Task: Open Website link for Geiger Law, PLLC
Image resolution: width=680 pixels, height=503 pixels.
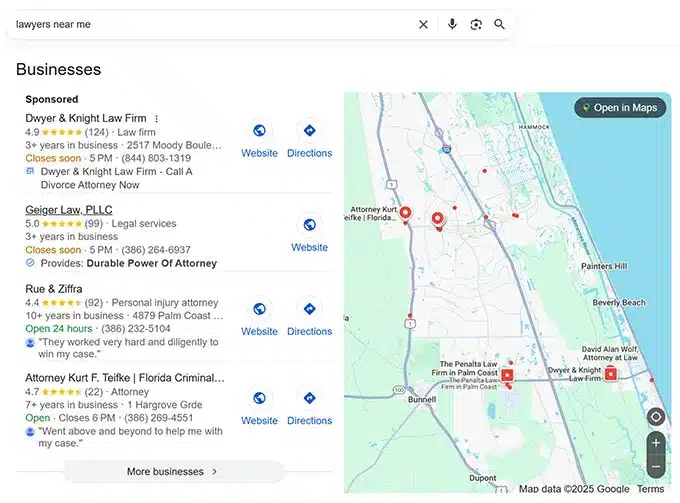Action: tap(310, 247)
